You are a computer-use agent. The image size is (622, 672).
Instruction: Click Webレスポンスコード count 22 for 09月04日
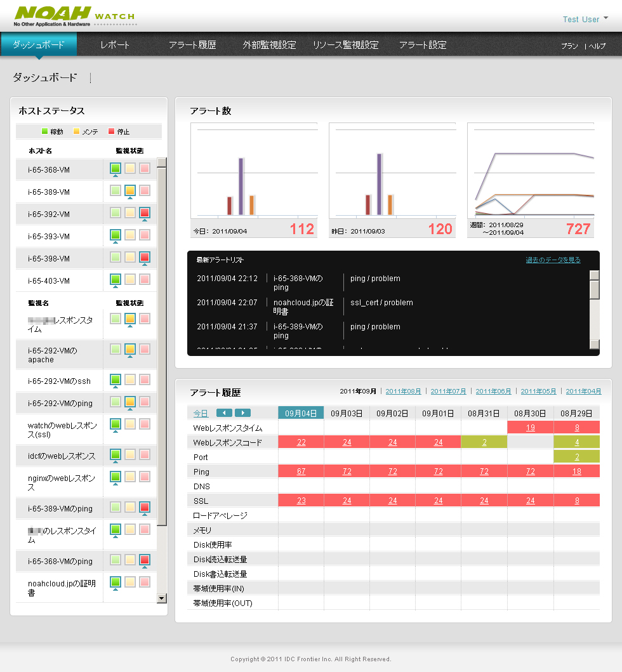(x=301, y=442)
